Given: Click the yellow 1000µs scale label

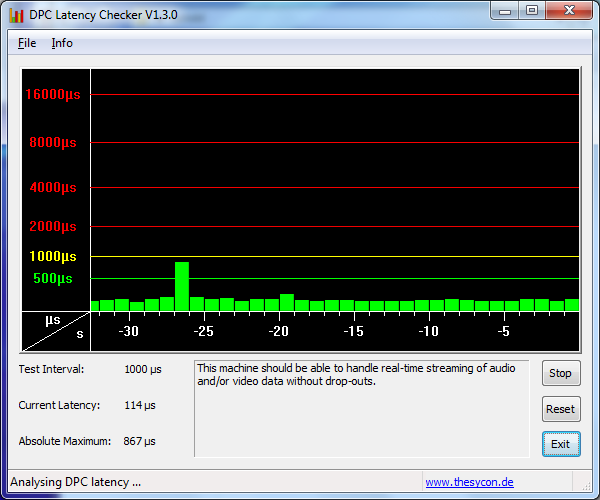Looking at the screenshot, I should [x=53, y=256].
